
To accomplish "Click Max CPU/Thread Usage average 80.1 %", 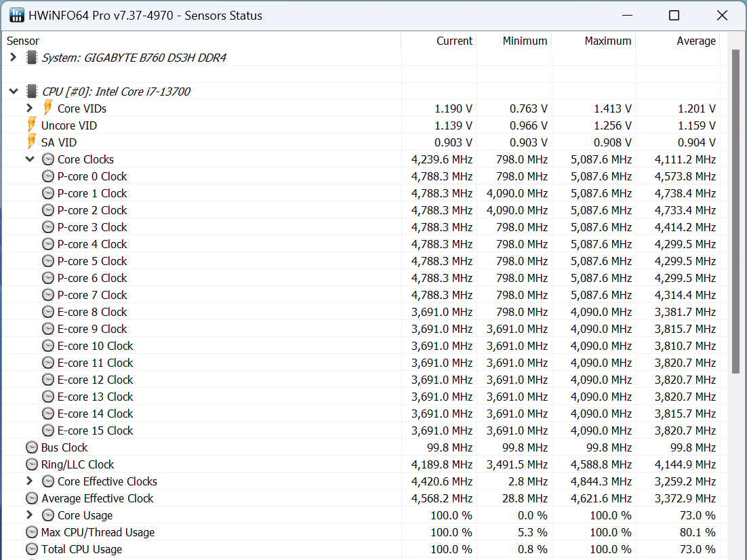I will (x=698, y=532).
